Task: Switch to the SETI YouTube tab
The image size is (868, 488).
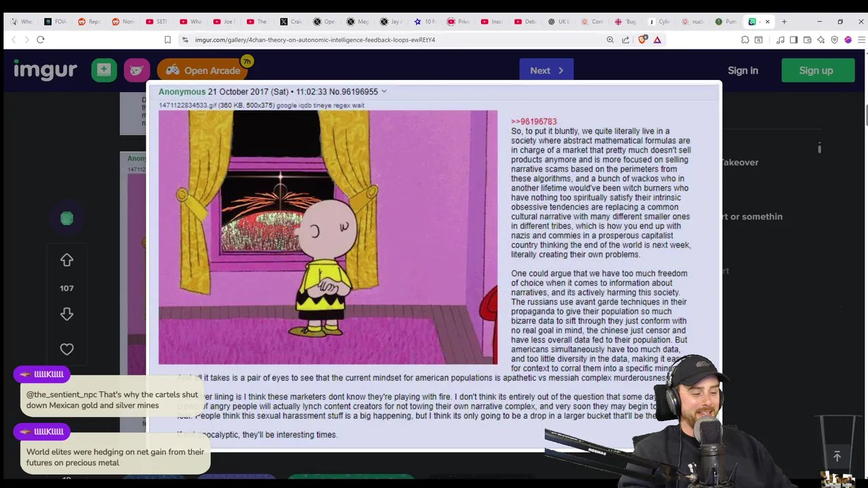Action: pyautogui.click(x=156, y=22)
